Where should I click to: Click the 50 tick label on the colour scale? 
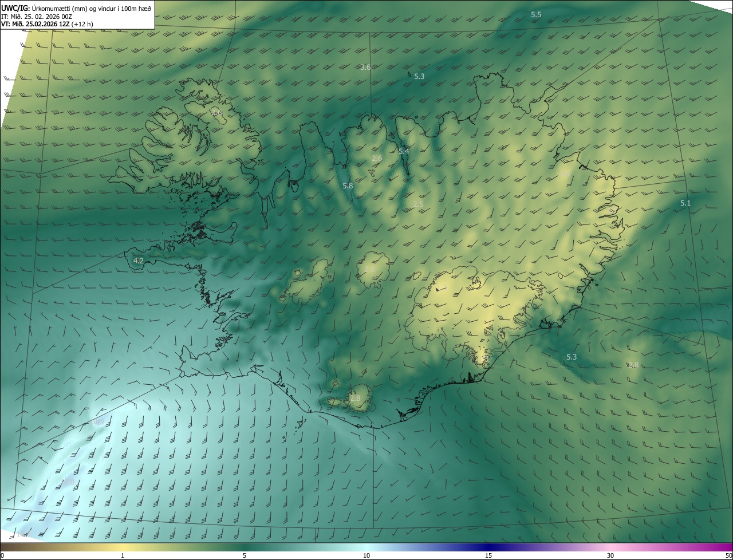click(x=728, y=556)
